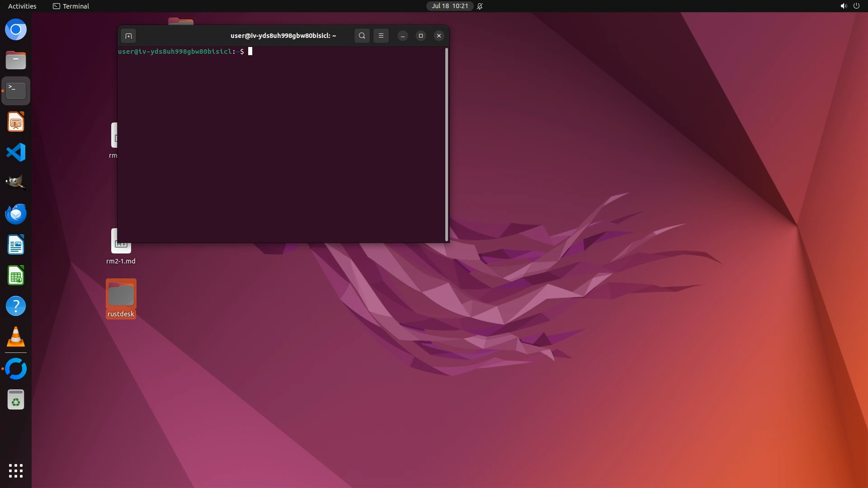Open the terminal hamburger menu

(x=381, y=36)
